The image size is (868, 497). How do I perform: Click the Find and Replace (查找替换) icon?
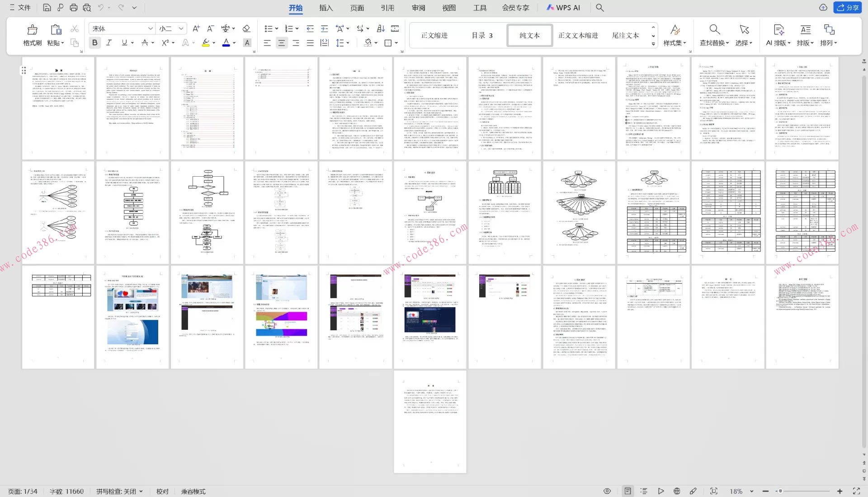[714, 30]
